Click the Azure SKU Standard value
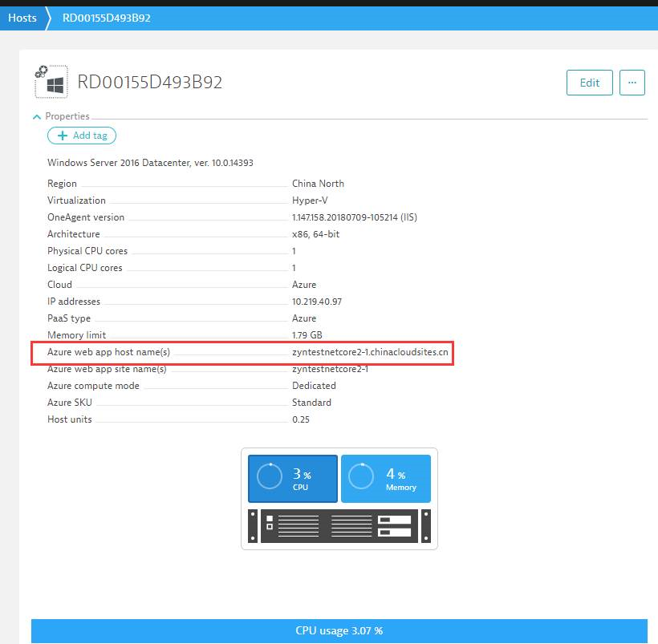This screenshot has height=644, width=658. pyautogui.click(x=311, y=403)
